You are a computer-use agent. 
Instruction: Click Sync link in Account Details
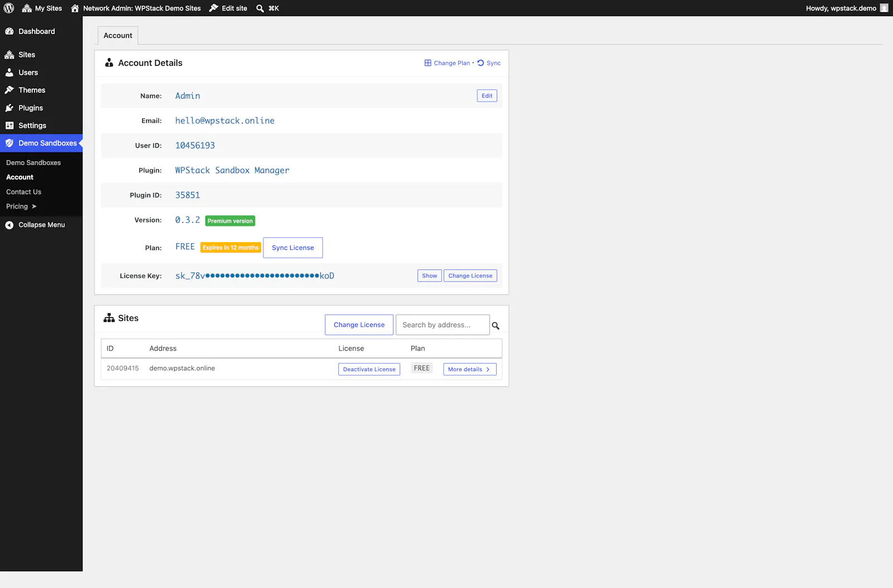(x=493, y=63)
